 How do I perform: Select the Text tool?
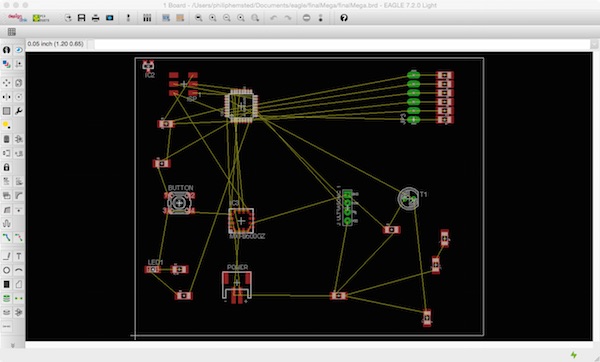coord(18,256)
